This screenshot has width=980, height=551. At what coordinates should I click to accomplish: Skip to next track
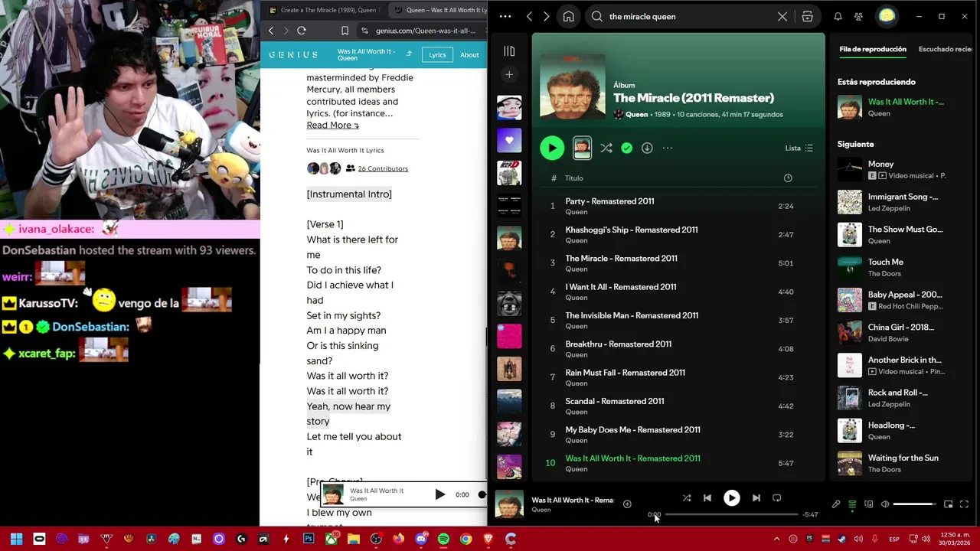(756, 497)
